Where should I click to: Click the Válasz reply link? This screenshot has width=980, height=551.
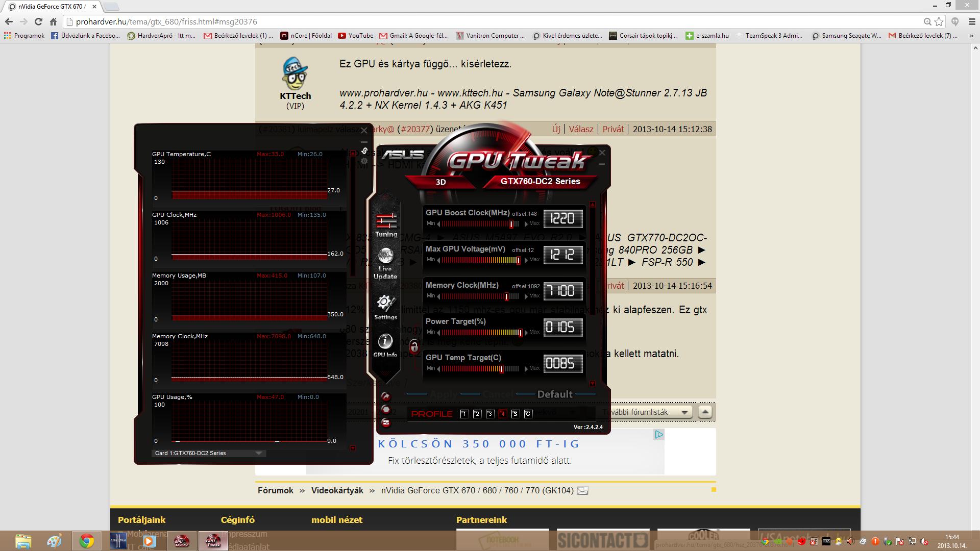581,129
